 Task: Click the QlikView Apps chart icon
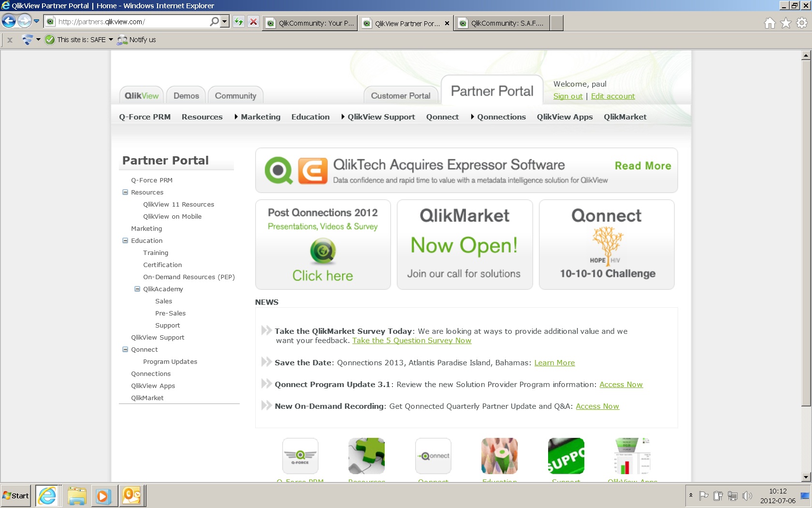pyautogui.click(x=632, y=455)
